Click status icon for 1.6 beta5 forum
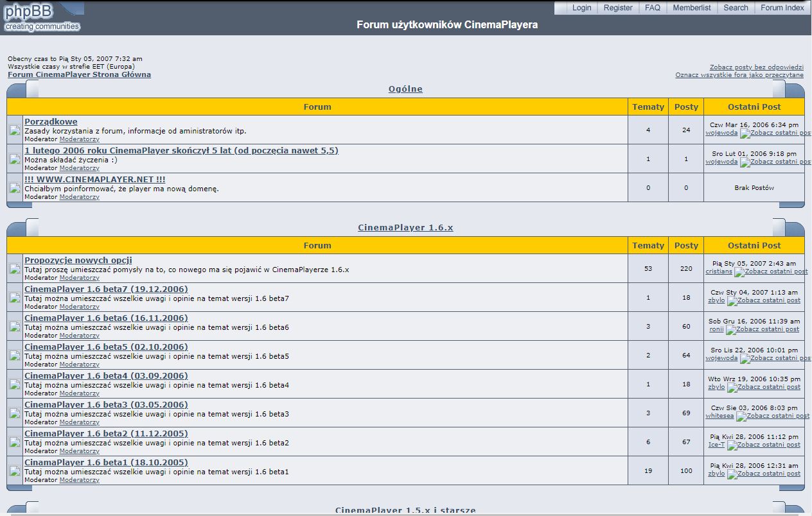This screenshot has width=812, height=516. pos(15,356)
